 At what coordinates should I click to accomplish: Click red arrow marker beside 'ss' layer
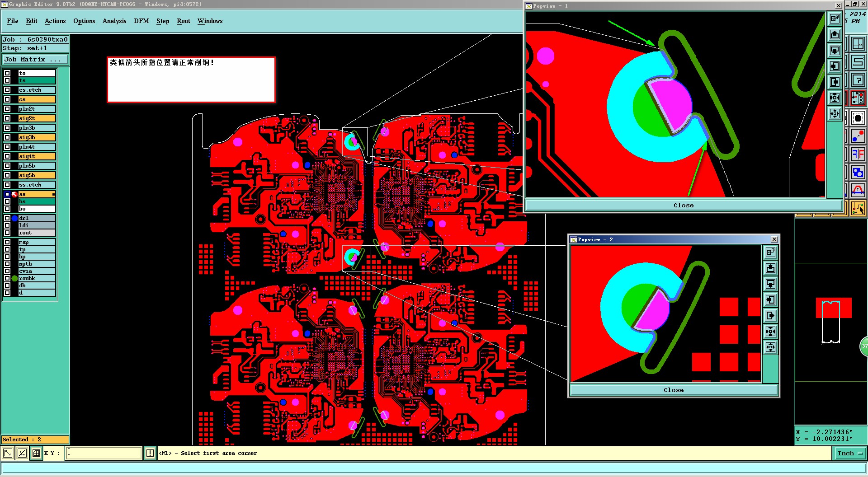tap(14, 194)
